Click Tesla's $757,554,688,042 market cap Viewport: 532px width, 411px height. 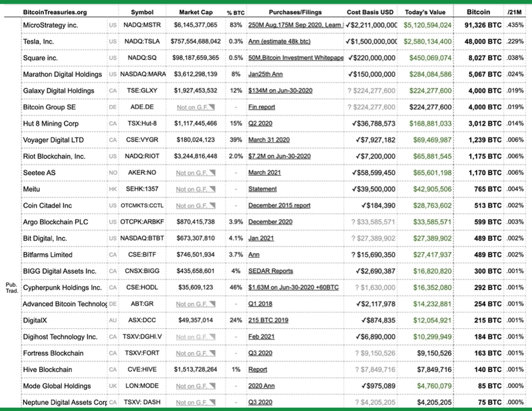[196, 42]
